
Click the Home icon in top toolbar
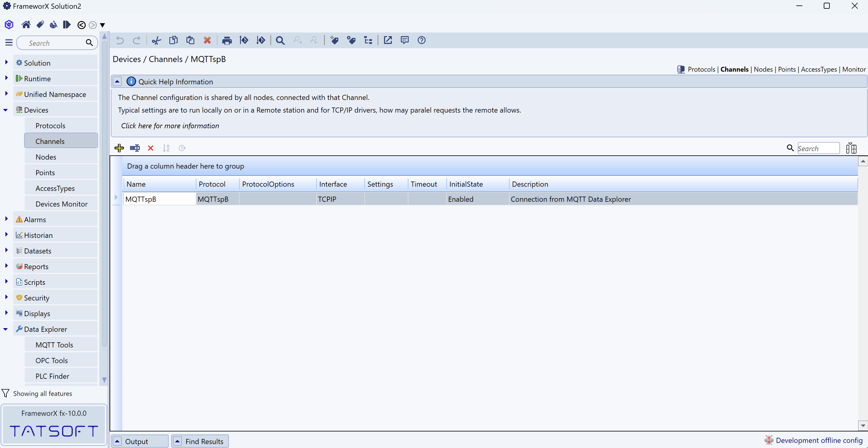(x=26, y=25)
